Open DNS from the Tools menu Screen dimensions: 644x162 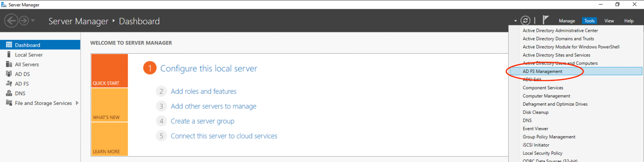click(527, 121)
